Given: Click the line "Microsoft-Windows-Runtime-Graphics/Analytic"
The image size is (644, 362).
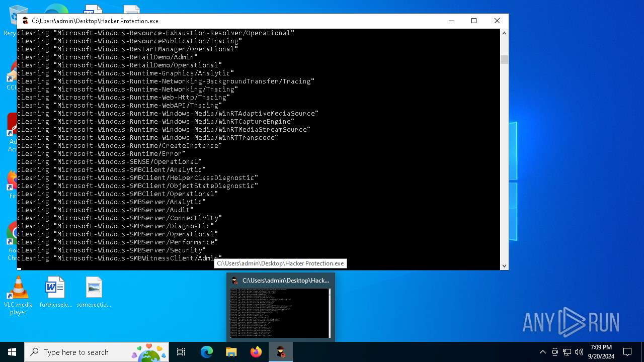Looking at the screenshot, I should point(125,73).
